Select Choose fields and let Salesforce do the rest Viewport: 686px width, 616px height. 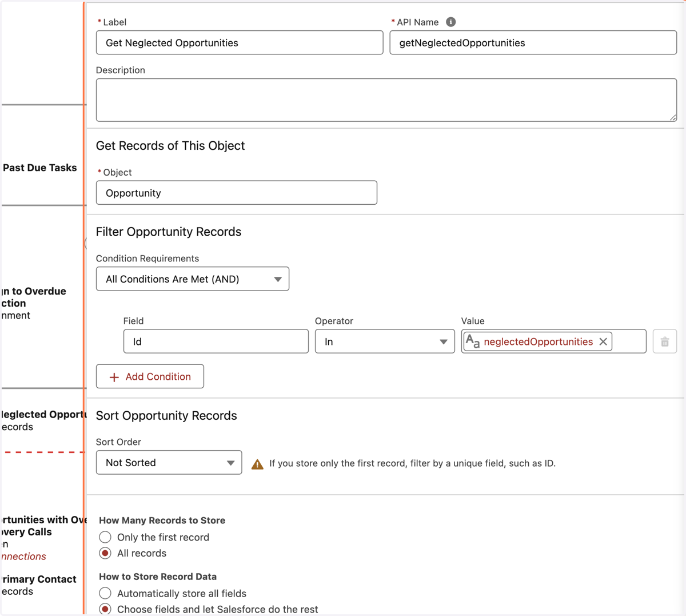105,609
